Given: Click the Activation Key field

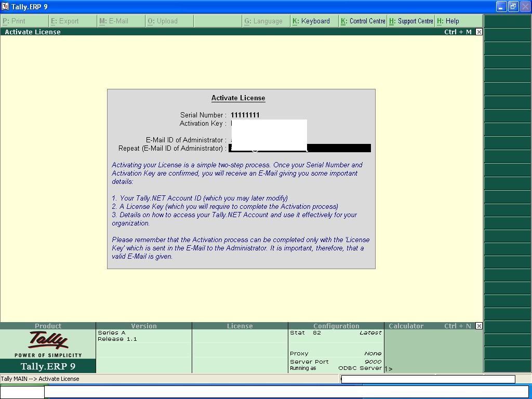Looking at the screenshot, I should 269,124.
